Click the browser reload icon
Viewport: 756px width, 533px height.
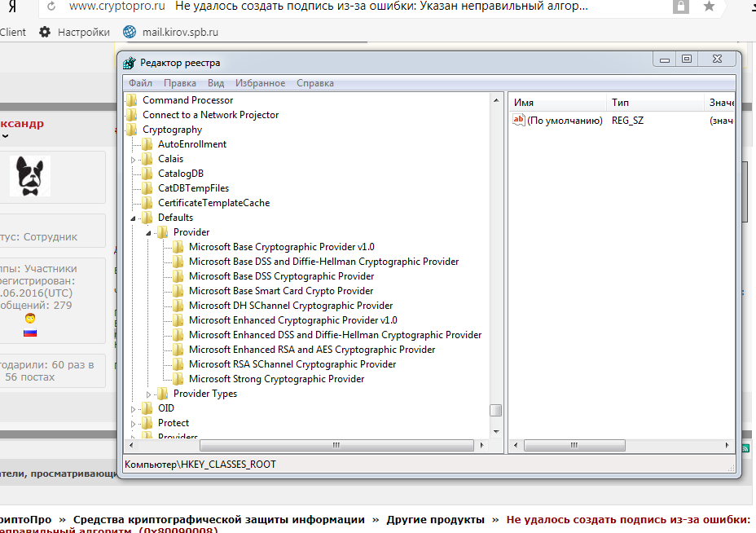point(51,7)
